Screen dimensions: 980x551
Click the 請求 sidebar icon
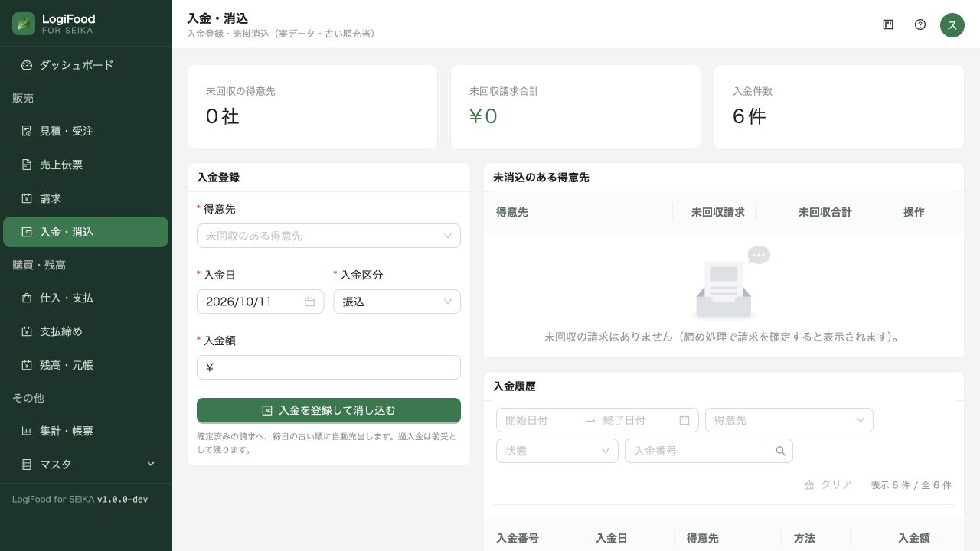[x=27, y=198]
